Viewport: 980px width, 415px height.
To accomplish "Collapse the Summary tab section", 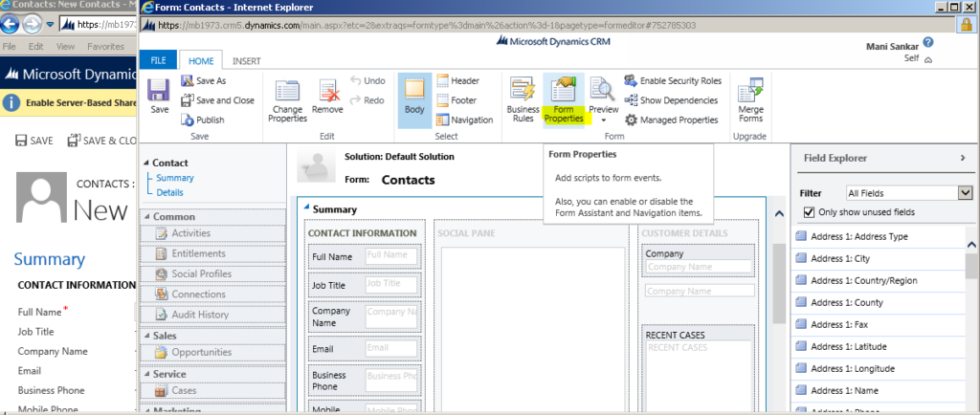I will [x=307, y=207].
